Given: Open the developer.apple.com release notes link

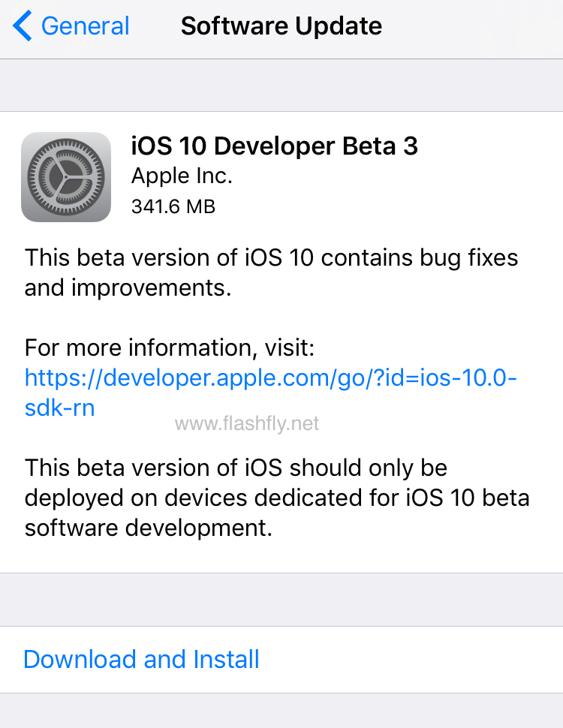Looking at the screenshot, I should tap(270, 378).
